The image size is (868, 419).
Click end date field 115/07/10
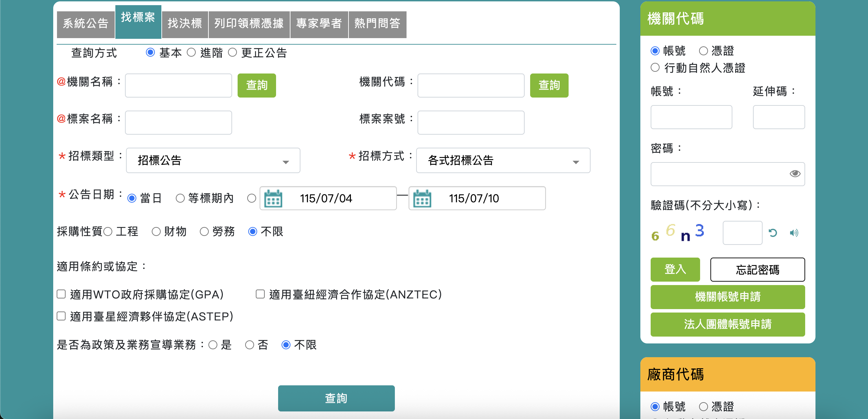pos(477,198)
